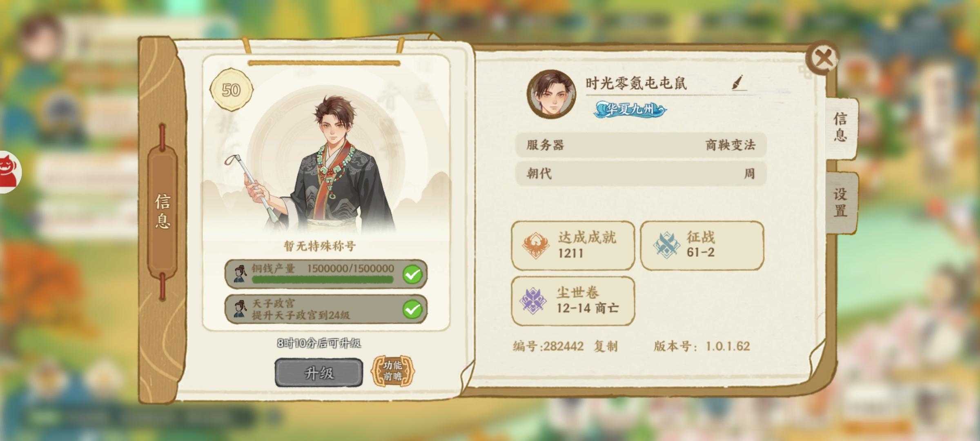Open the red mascot floating icon
980x441 pixels.
[9, 171]
